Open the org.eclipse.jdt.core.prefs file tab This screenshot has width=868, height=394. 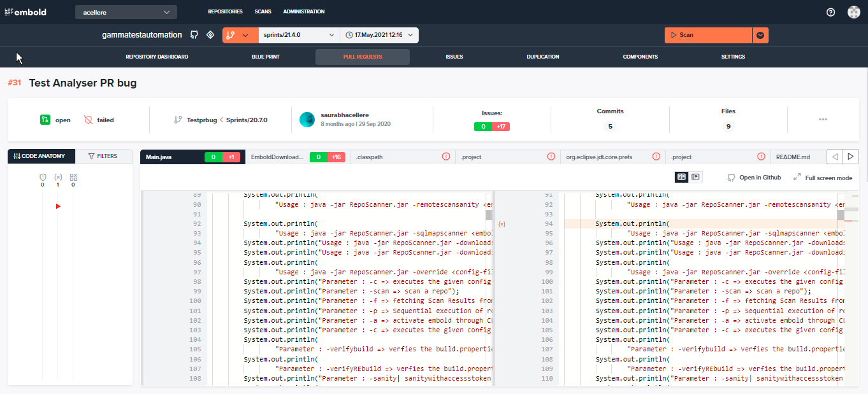613,157
